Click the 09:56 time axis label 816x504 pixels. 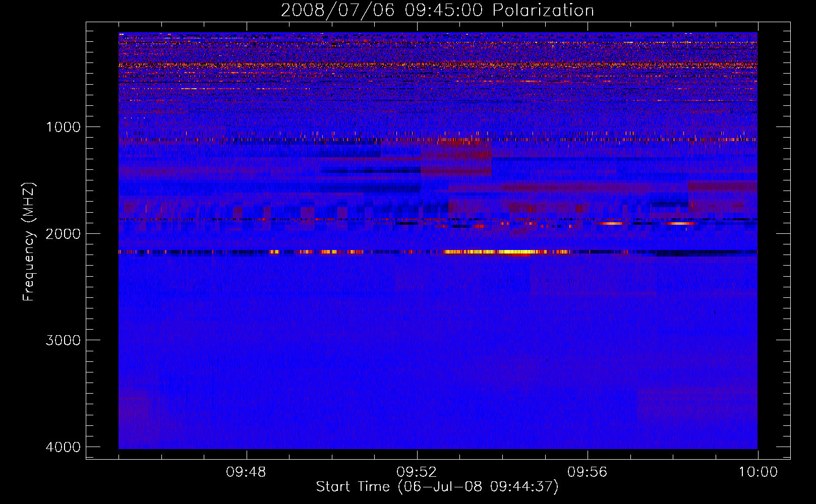click(x=588, y=472)
